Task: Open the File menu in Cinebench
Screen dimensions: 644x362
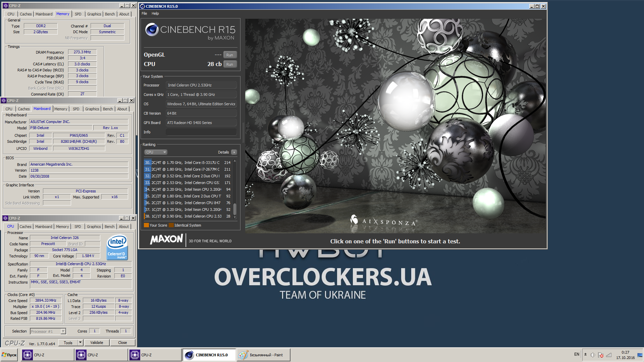Action: click(x=144, y=13)
